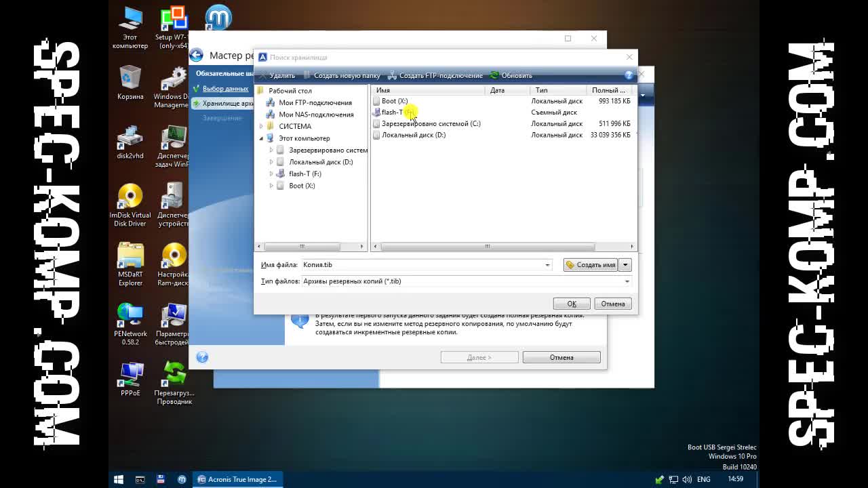
Task: Click the Выбор данных wizard step link
Action: [x=225, y=89]
